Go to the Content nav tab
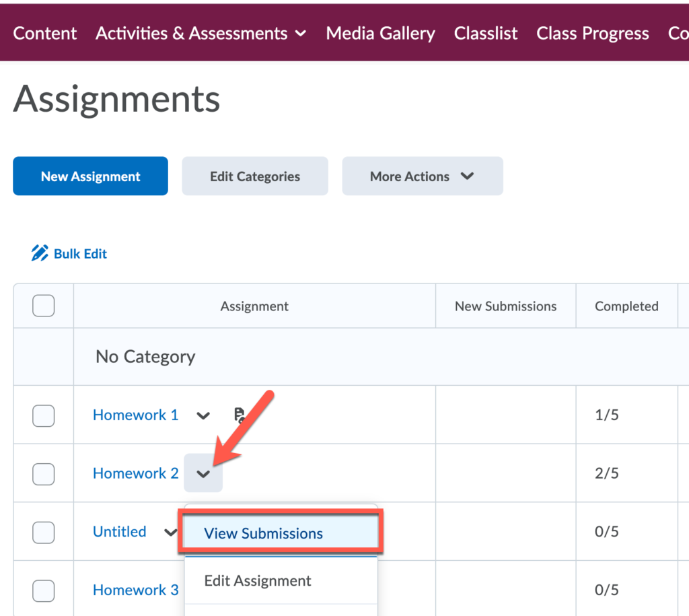 45,34
